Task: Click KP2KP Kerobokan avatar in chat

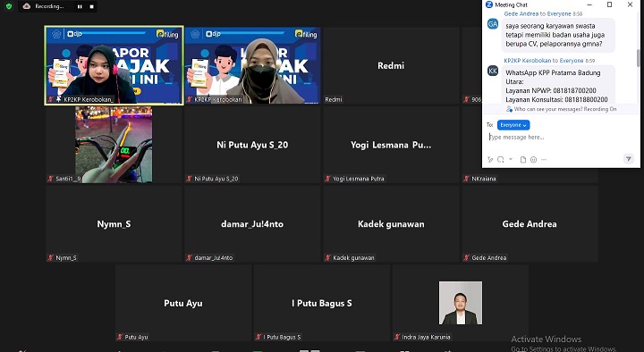Action: [x=493, y=71]
